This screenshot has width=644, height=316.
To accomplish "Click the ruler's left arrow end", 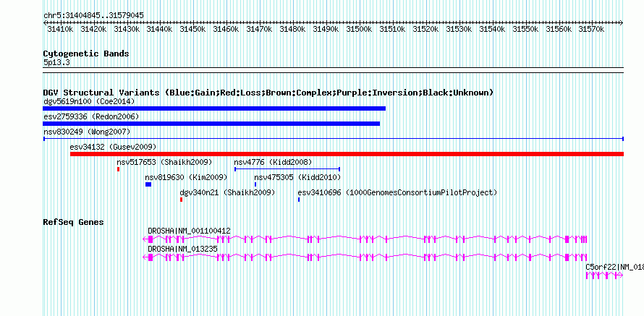I will click(x=45, y=22).
